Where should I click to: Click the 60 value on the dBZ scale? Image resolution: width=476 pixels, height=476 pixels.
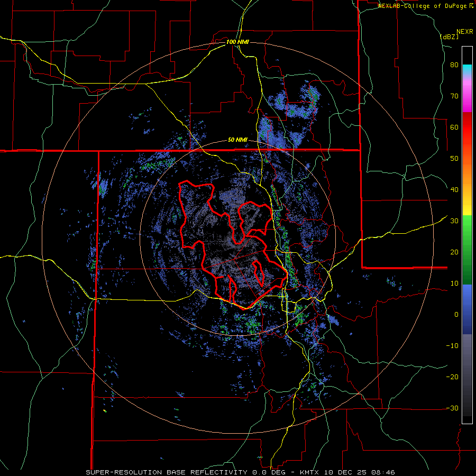(454, 127)
